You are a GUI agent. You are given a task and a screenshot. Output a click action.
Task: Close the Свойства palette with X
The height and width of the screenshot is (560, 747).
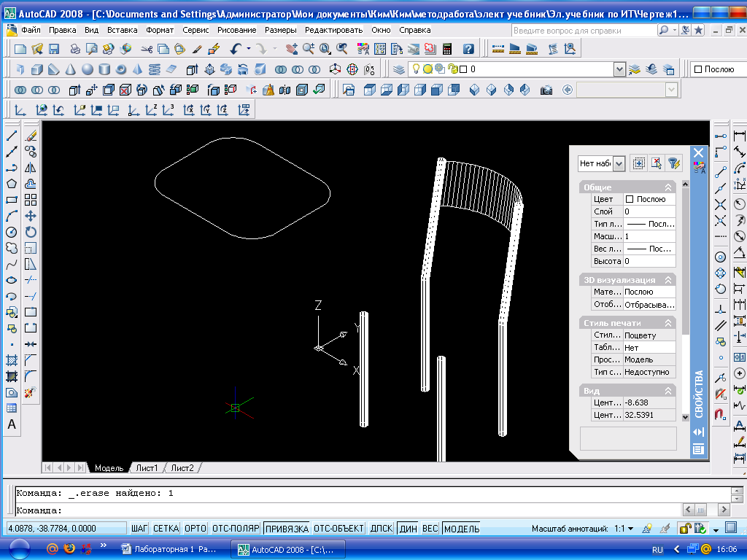coord(698,153)
